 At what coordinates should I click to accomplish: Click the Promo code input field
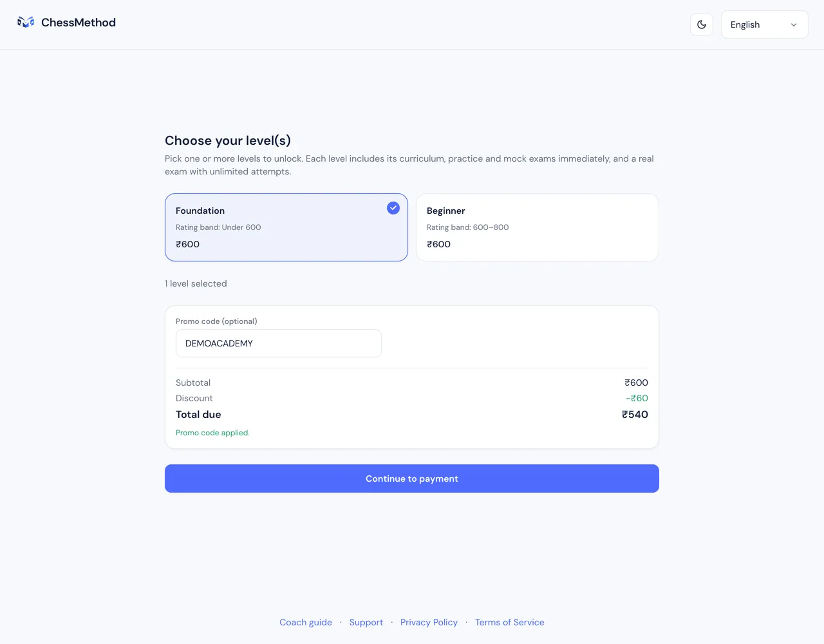click(279, 343)
